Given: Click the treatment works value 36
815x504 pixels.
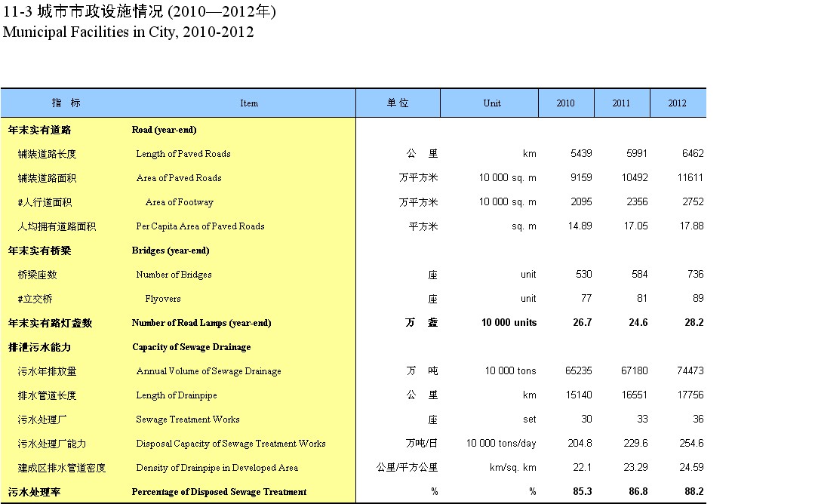Looking at the screenshot, I should (698, 419).
